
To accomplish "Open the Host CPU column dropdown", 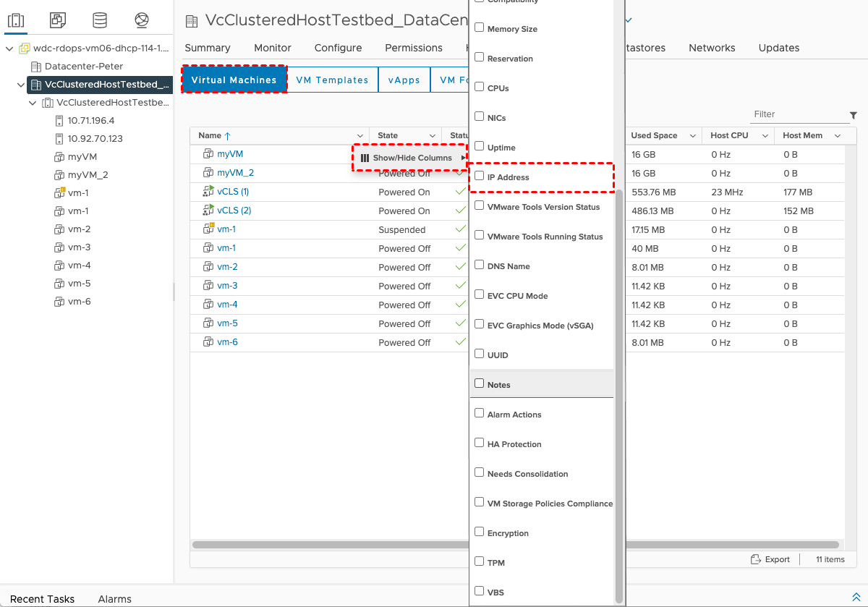I will (x=766, y=136).
